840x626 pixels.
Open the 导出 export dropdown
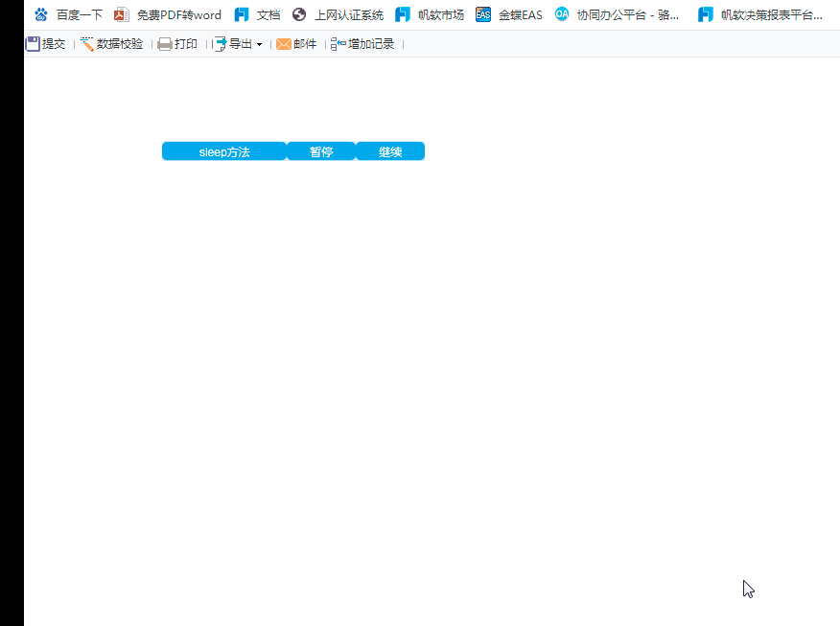pyautogui.click(x=239, y=44)
